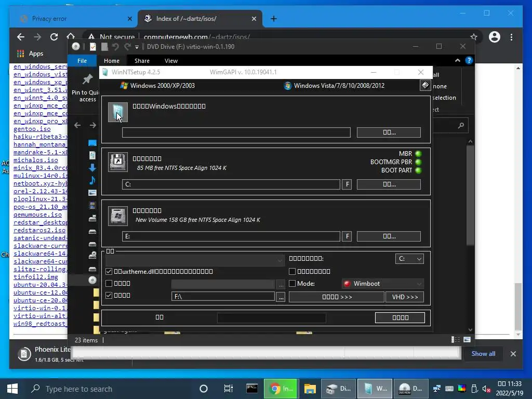Open the Home ribbon tab in Explorer
The width and height of the screenshot is (532, 399).
pyautogui.click(x=112, y=61)
